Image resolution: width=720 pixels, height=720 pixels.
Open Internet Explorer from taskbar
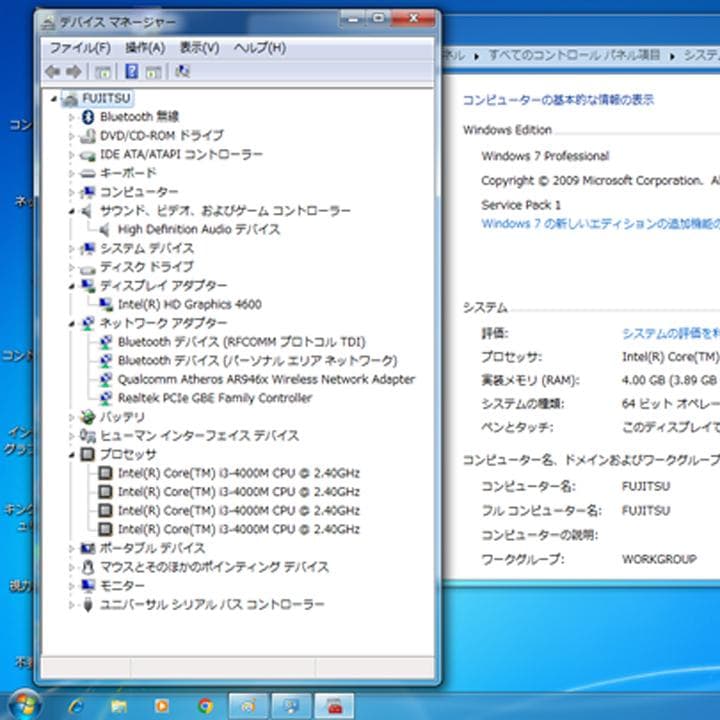[x=76, y=706]
